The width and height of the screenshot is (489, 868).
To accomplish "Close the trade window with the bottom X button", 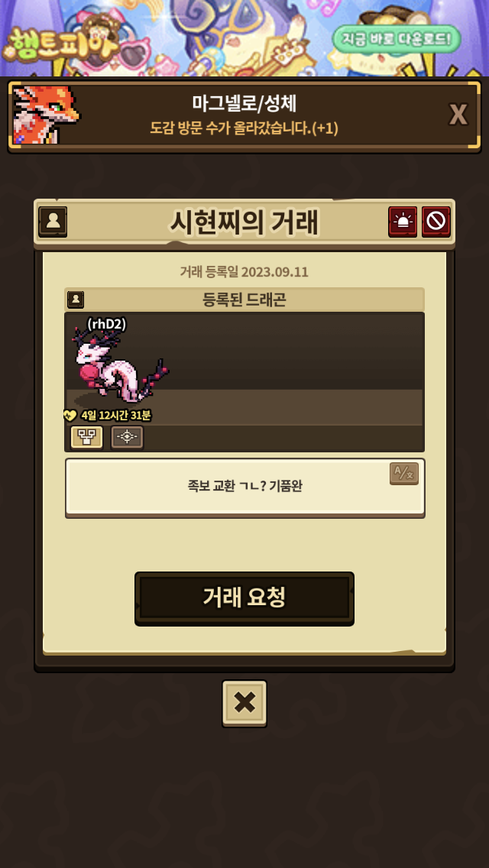I will tap(244, 703).
